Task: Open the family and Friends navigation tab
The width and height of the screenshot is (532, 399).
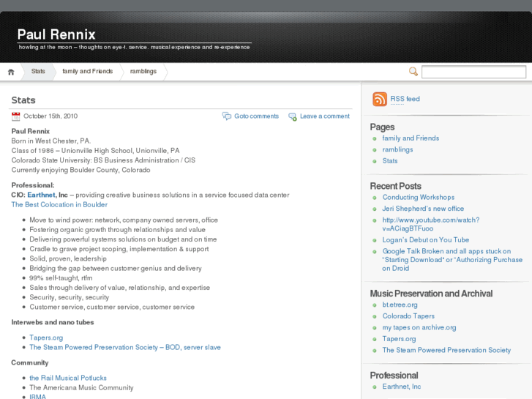Action: pyautogui.click(x=88, y=71)
